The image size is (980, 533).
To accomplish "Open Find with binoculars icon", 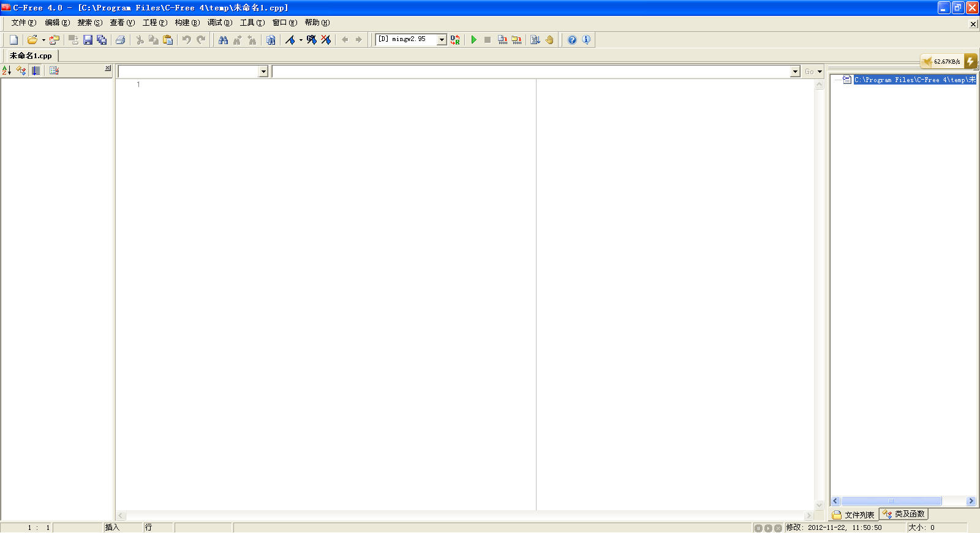I will (223, 40).
